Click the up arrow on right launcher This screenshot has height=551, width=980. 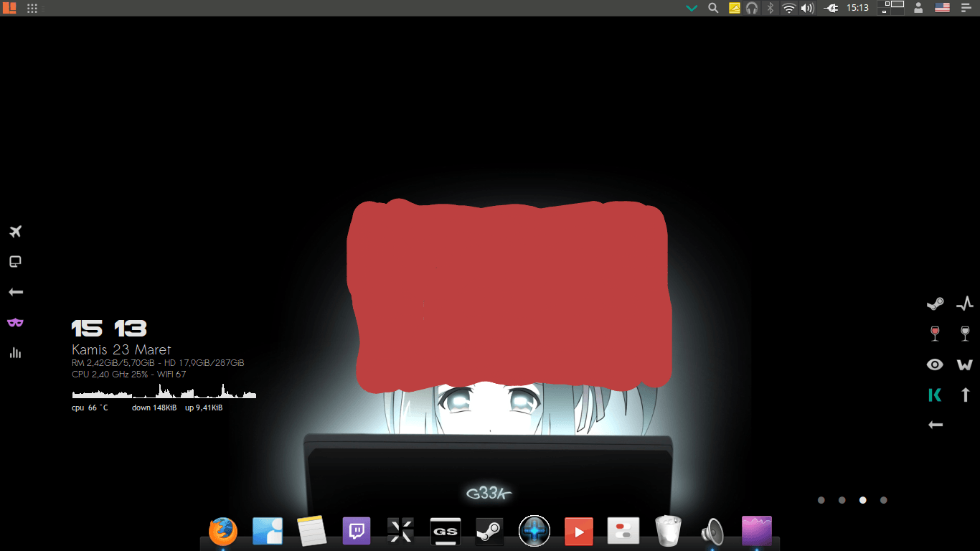click(x=965, y=395)
